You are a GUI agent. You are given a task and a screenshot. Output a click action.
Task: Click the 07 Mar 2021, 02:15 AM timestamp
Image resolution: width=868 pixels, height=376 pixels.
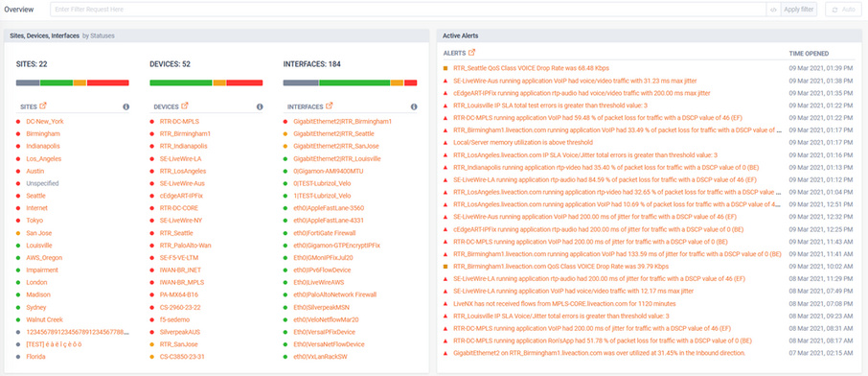click(x=822, y=353)
